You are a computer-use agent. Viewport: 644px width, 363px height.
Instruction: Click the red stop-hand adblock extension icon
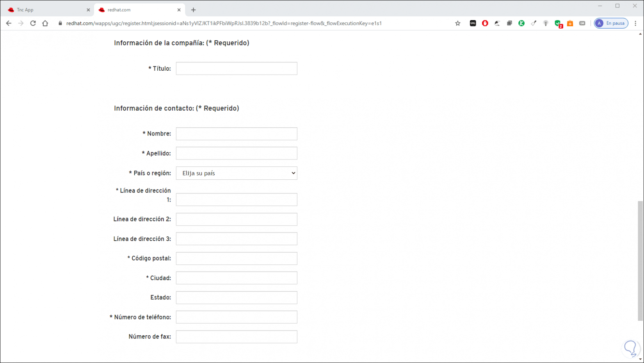pyautogui.click(x=485, y=23)
